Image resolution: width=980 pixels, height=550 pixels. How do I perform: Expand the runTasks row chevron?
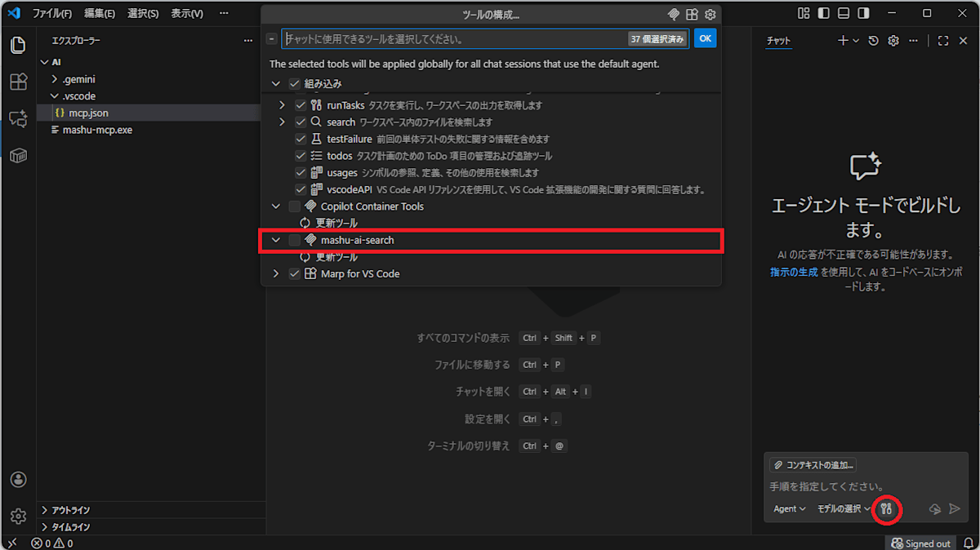tap(282, 105)
